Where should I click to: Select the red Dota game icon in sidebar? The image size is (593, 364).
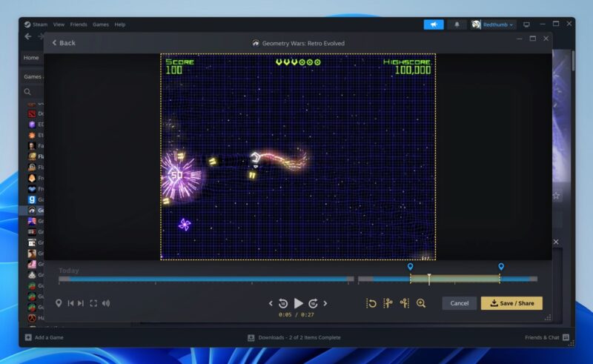[x=32, y=113]
